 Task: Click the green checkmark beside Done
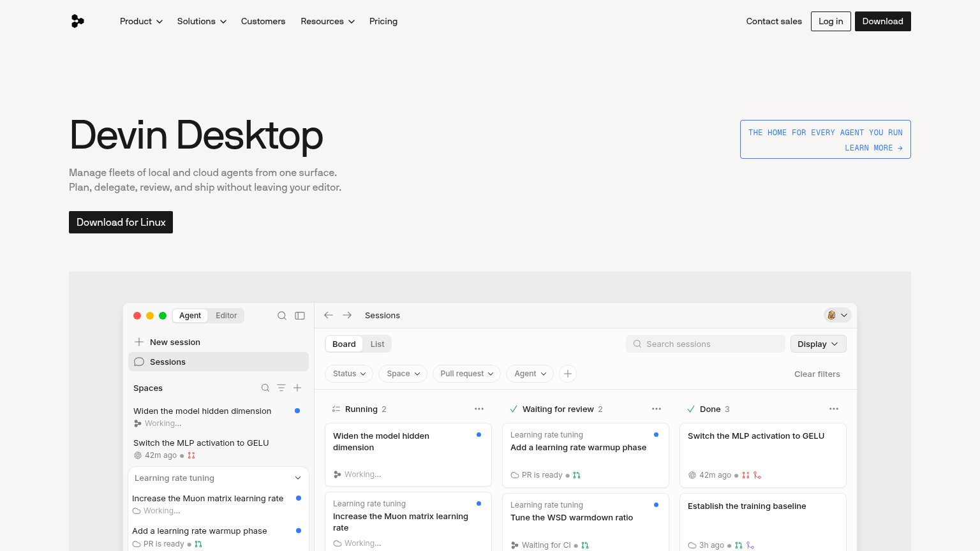691,409
